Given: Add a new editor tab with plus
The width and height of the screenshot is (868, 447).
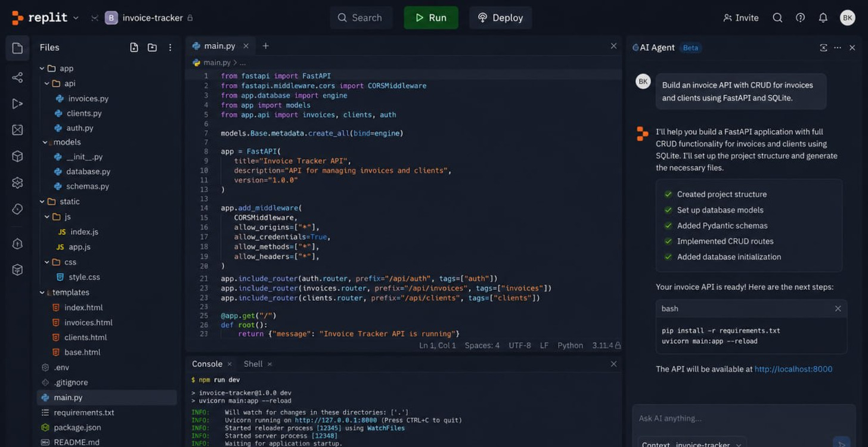Looking at the screenshot, I should click(x=265, y=46).
